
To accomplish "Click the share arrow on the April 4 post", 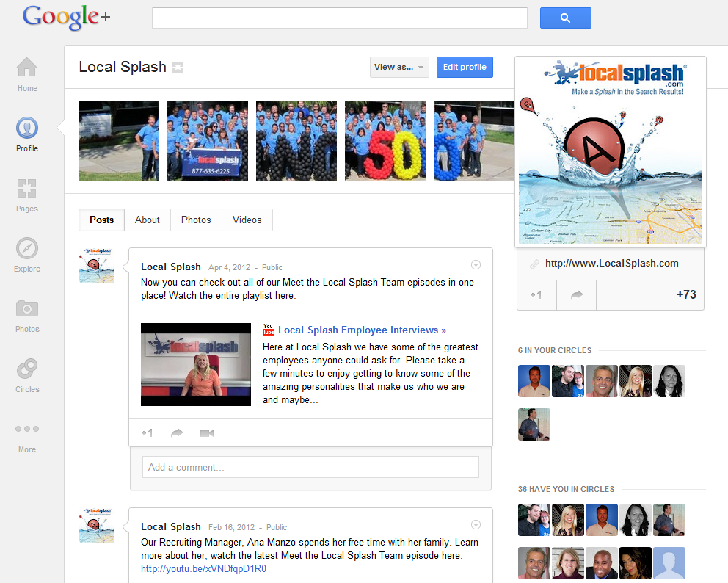I will click(x=176, y=433).
